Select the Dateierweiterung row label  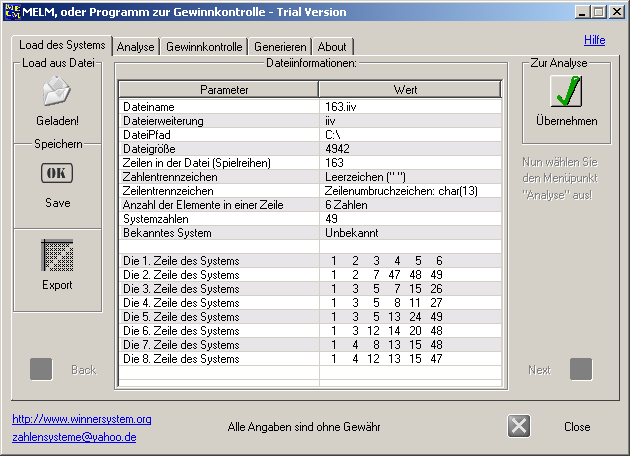pos(219,121)
